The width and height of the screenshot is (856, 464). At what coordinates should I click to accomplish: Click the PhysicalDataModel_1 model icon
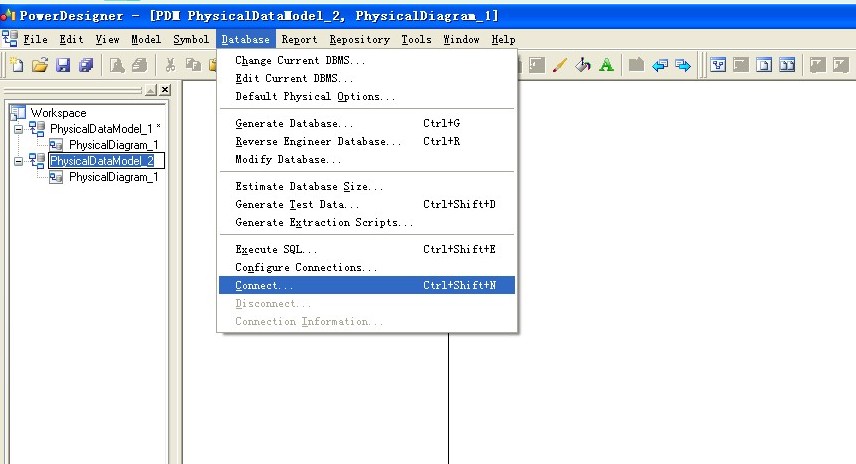coord(37,129)
